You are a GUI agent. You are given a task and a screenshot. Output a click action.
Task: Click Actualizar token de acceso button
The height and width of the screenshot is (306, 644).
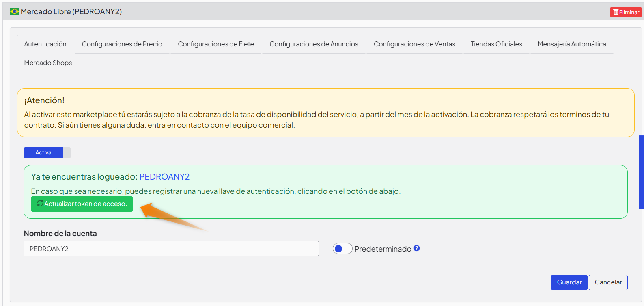click(82, 204)
